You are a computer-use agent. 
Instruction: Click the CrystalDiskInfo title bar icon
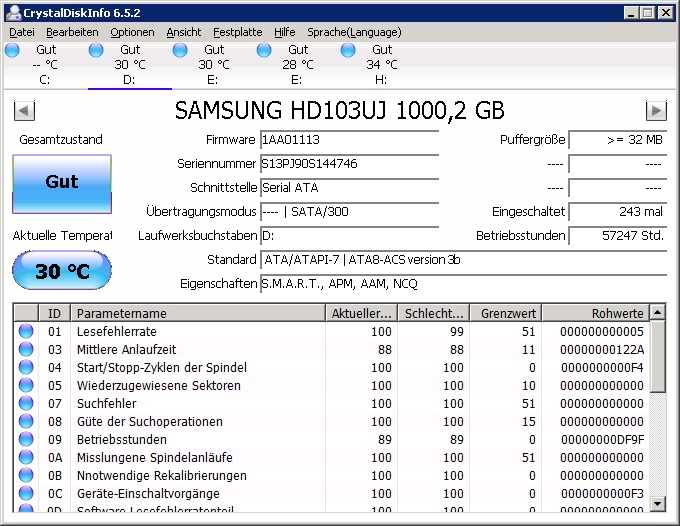[14, 13]
